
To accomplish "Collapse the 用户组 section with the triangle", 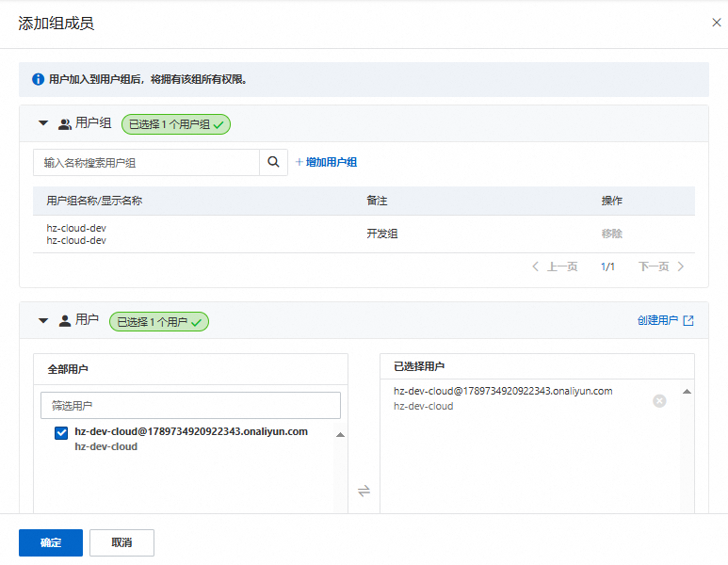I will click(x=43, y=123).
